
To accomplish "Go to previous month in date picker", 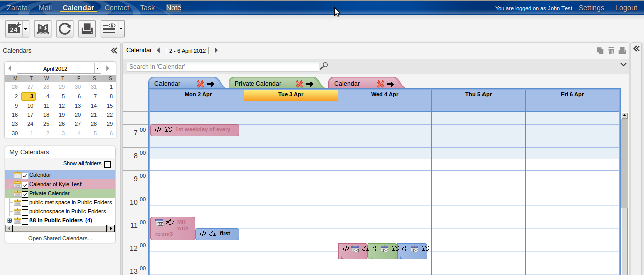I will 10,68.
